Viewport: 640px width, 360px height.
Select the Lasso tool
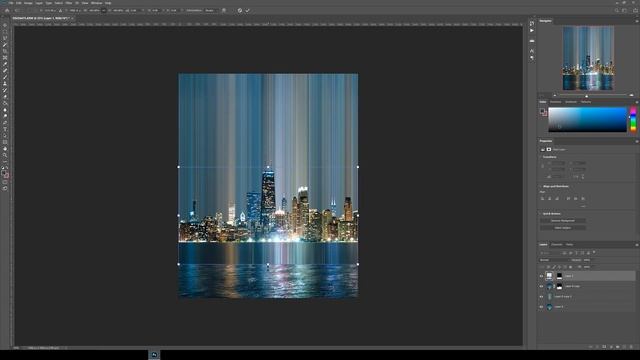pos(5,38)
